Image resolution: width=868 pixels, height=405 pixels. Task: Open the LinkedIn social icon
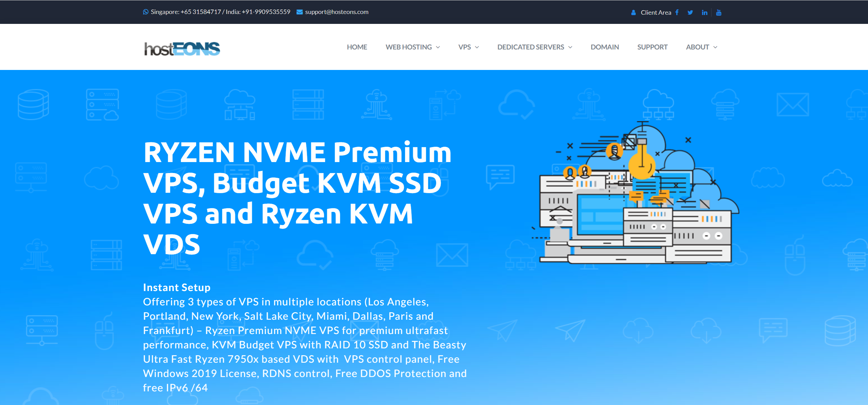705,13
